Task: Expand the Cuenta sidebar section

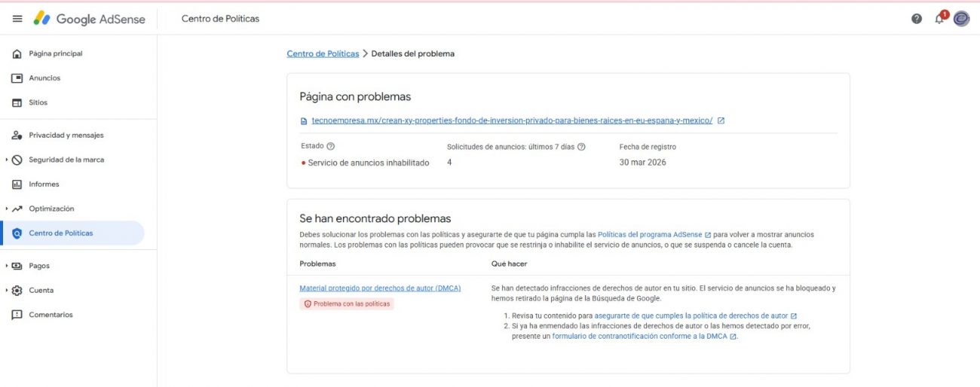Action: (7, 291)
